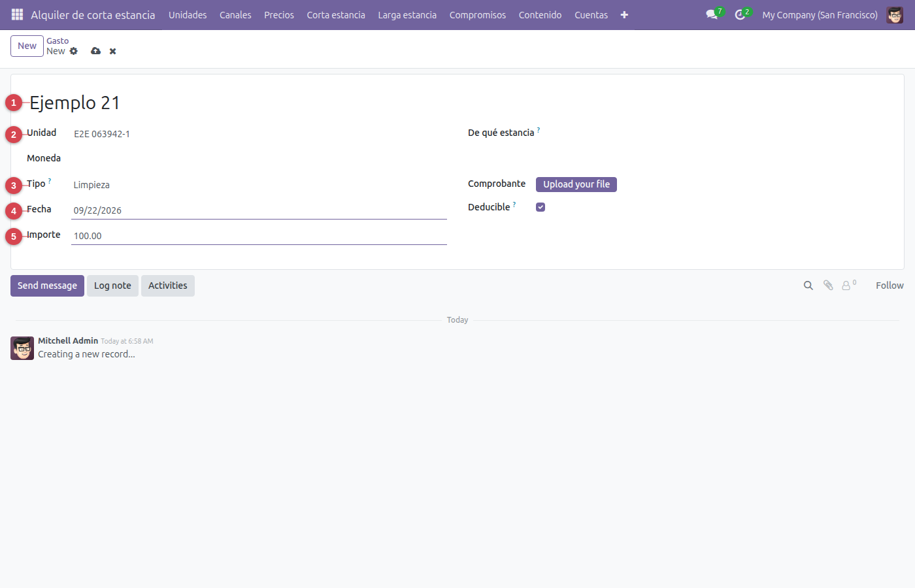
Task: Click the search magnifier icon in chatter
Action: tap(808, 286)
